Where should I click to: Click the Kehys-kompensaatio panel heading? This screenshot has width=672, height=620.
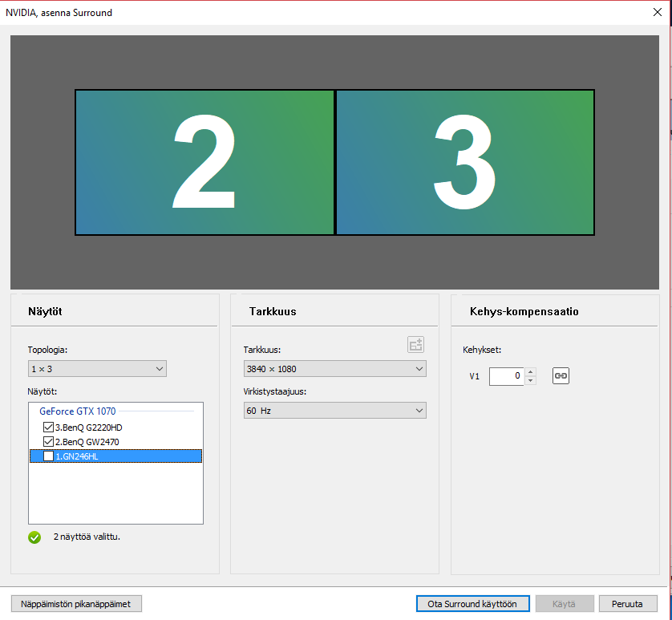(524, 312)
